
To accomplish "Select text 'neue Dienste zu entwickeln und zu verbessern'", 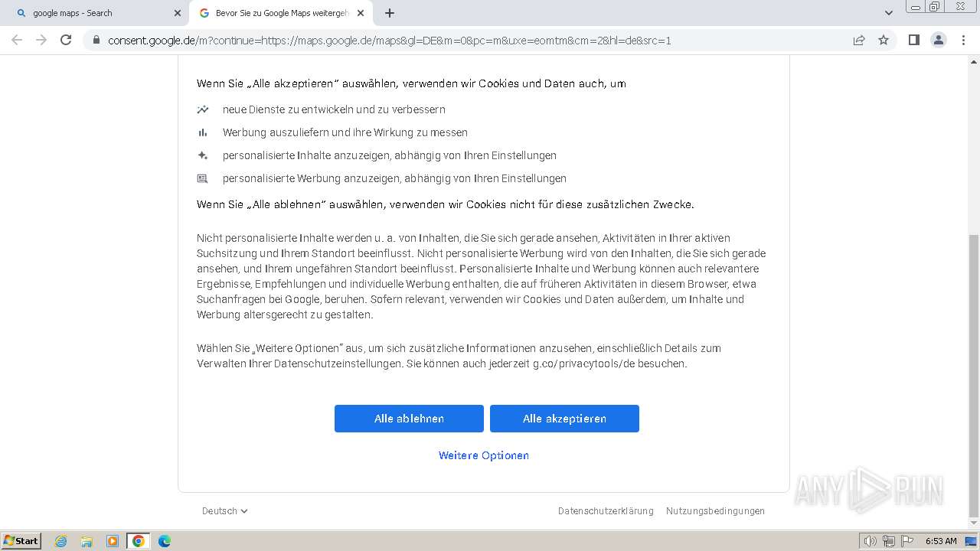I will pos(334,109).
